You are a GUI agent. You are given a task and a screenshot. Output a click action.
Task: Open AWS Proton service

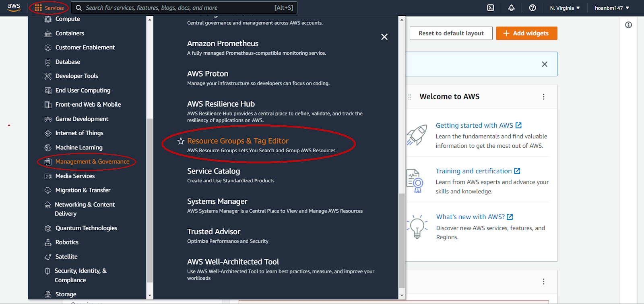coord(208,74)
